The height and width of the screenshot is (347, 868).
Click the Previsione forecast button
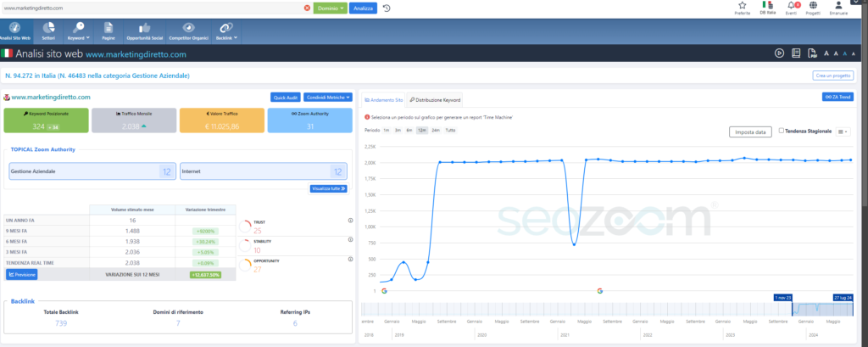point(21,274)
